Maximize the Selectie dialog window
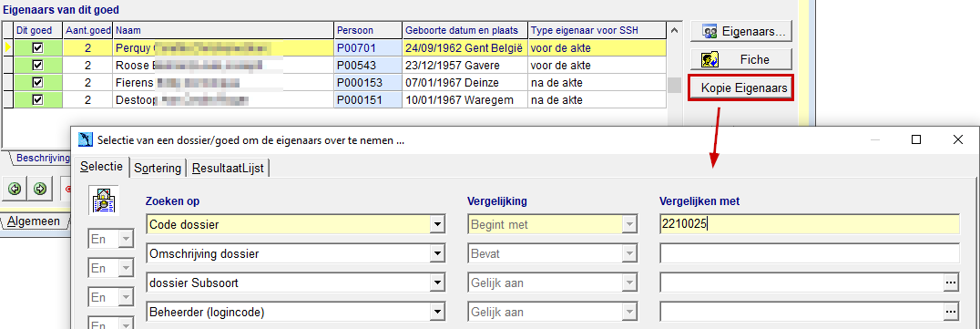The height and width of the screenshot is (329, 980). [916, 140]
